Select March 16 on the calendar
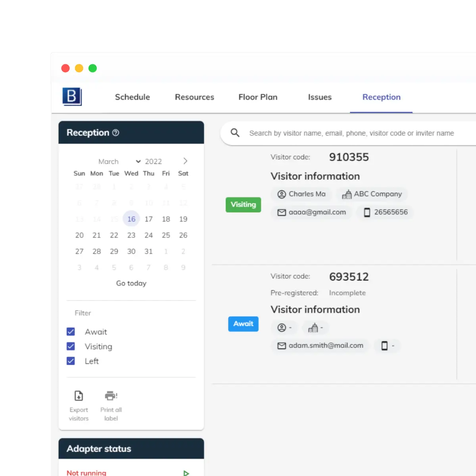The width and height of the screenshot is (476, 476). click(131, 219)
